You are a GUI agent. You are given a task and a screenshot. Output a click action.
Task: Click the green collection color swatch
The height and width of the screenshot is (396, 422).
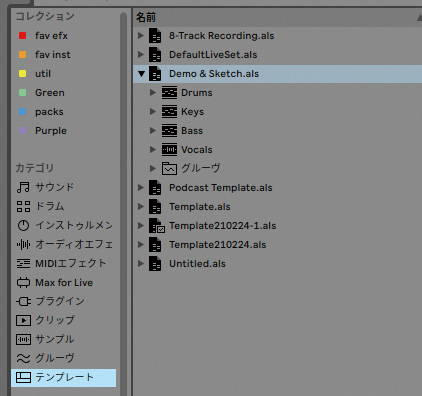coord(23,93)
